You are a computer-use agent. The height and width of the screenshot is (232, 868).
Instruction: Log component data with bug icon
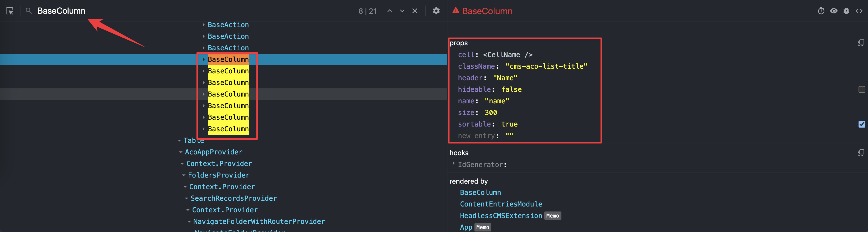[846, 11]
